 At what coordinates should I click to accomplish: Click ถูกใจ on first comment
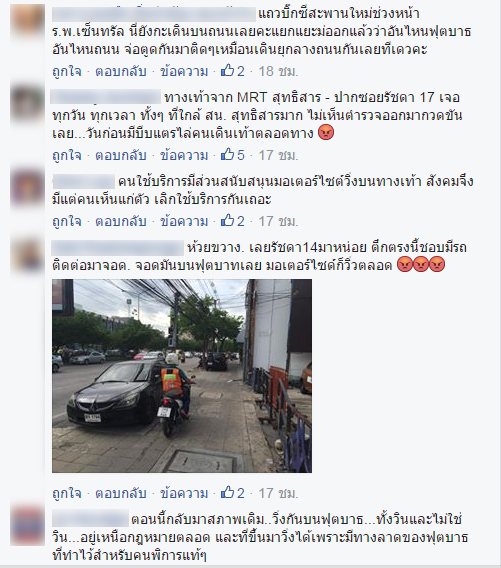coord(67,71)
